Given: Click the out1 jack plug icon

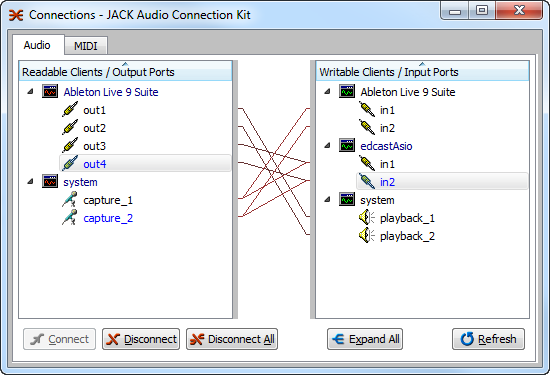Looking at the screenshot, I should click(x=70, y=110).
